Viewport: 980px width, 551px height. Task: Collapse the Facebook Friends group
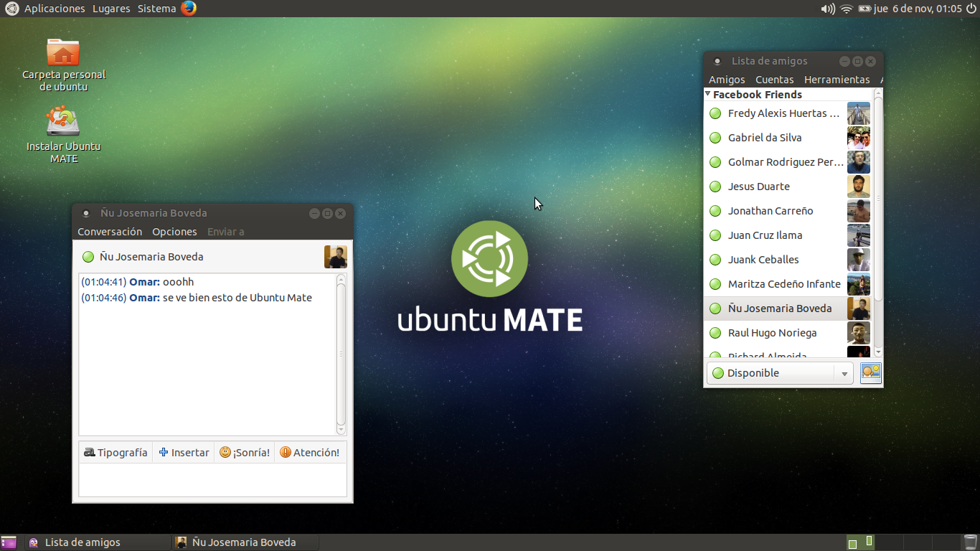coord(708,94)
